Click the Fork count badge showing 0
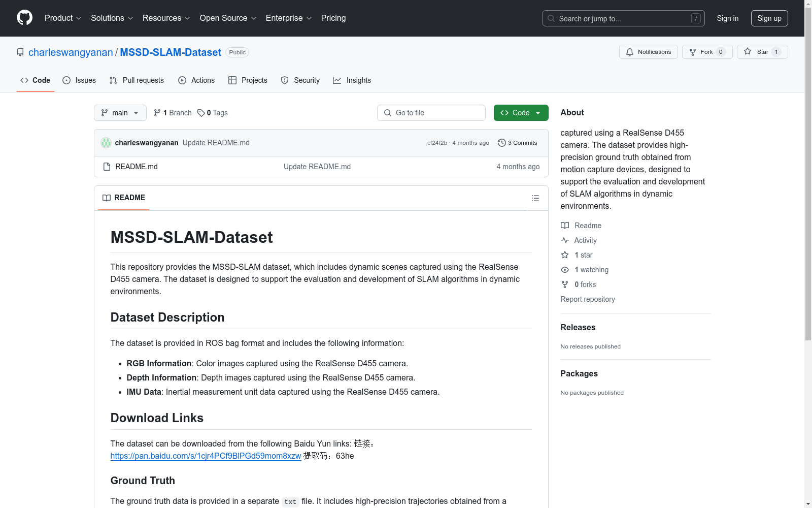 tap(721, 52)
